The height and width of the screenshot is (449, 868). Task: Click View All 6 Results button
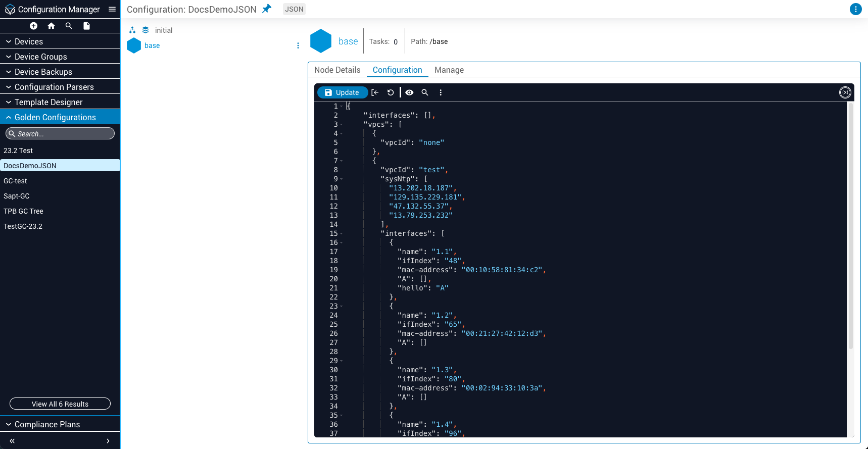coord(60,404)
